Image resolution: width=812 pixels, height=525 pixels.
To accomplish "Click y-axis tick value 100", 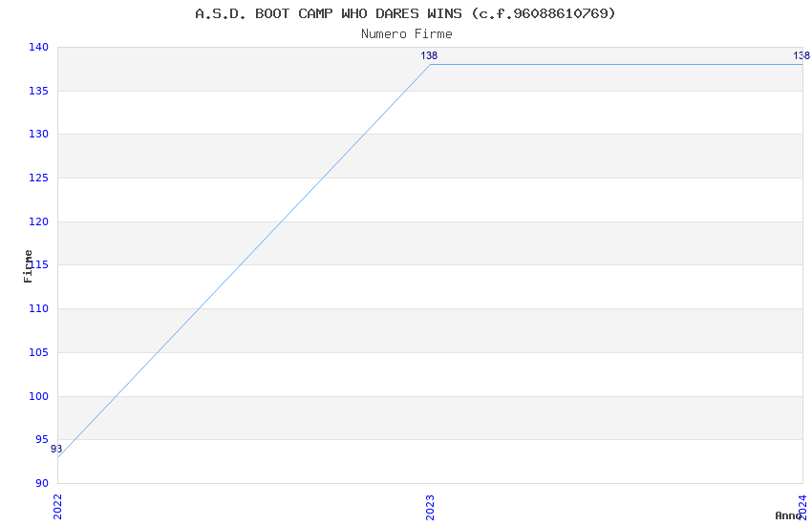I will [x=38, y=397].
